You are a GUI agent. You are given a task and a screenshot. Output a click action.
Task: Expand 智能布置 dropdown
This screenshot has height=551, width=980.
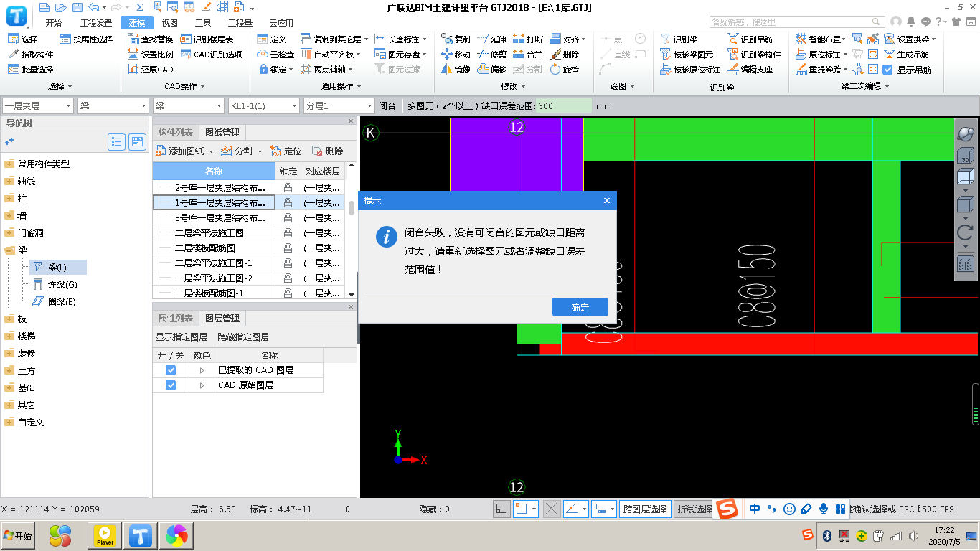point(843,39)
